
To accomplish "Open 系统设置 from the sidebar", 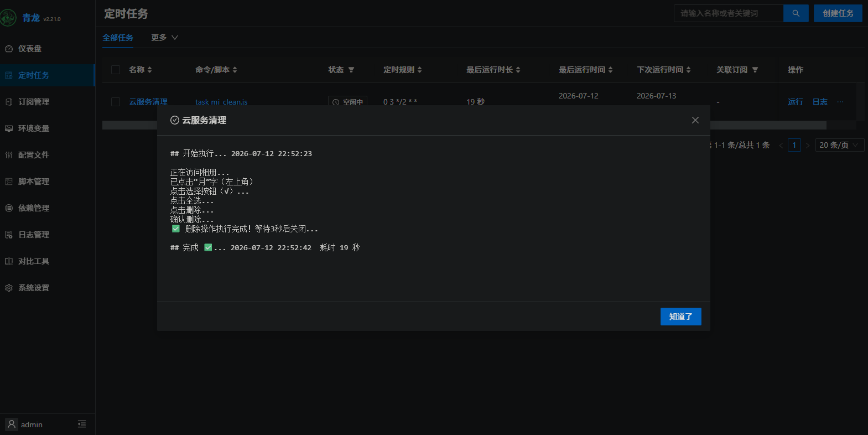I will pyautogui.click(x=34, y=288).
